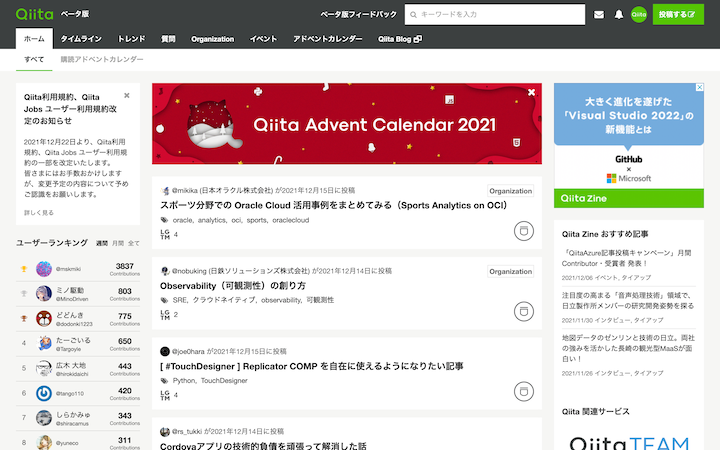Click the 投稿する post button
The height and width of the screenshot is (450, 720).
coord(678,15)
